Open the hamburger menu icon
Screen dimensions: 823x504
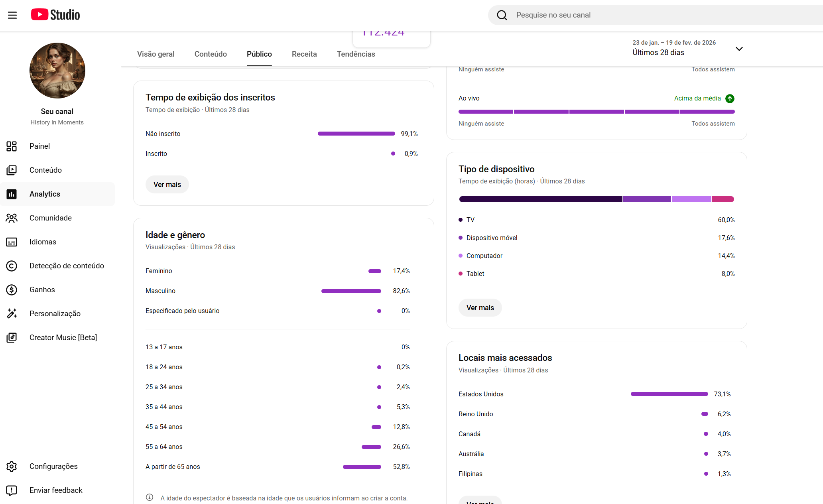12,15
